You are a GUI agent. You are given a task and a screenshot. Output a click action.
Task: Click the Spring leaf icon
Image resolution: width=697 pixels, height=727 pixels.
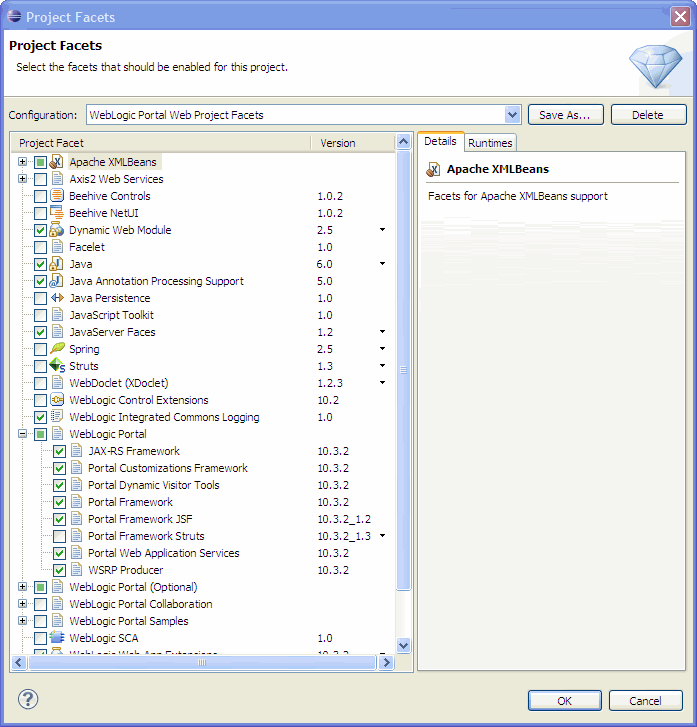(58, 348)
